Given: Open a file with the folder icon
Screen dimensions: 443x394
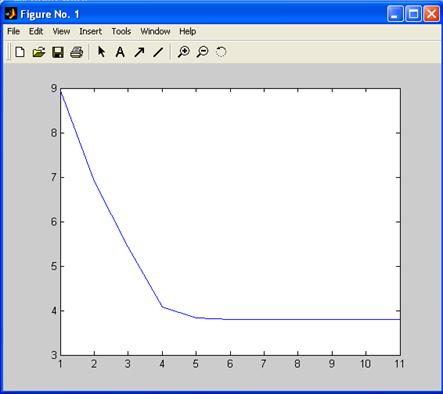Looking at the screenshot, I should 39,52.
